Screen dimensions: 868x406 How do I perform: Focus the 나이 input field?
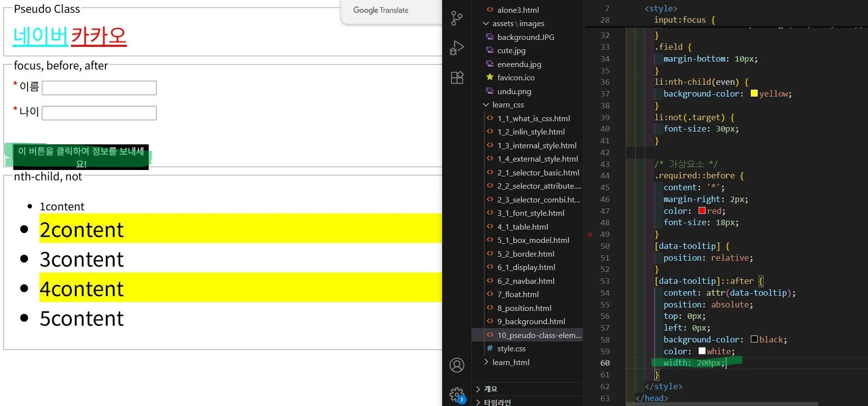(x=99, y=113)
